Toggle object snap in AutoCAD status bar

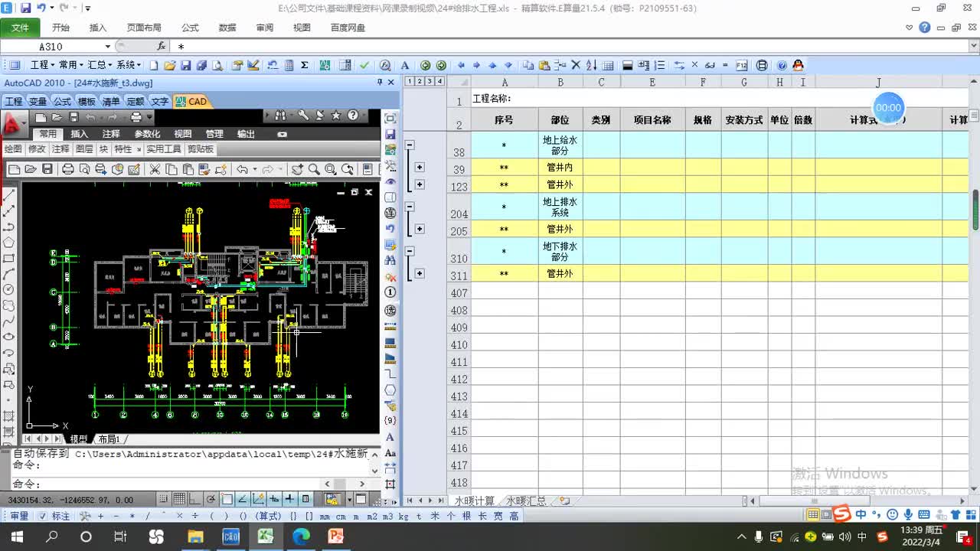(x=227, y=499)
